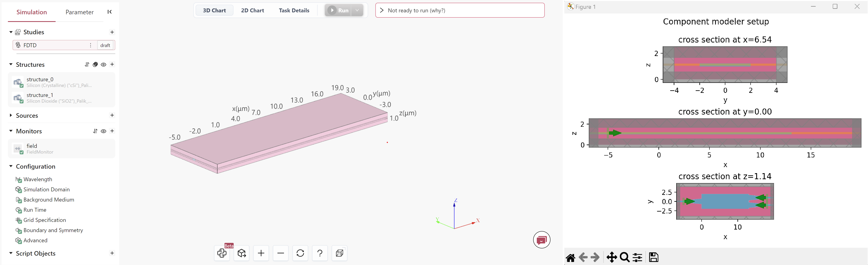The height and width of the screenshot is (265, 868).
Task: Select the matplotlib Pan tool
Action: 612,258
